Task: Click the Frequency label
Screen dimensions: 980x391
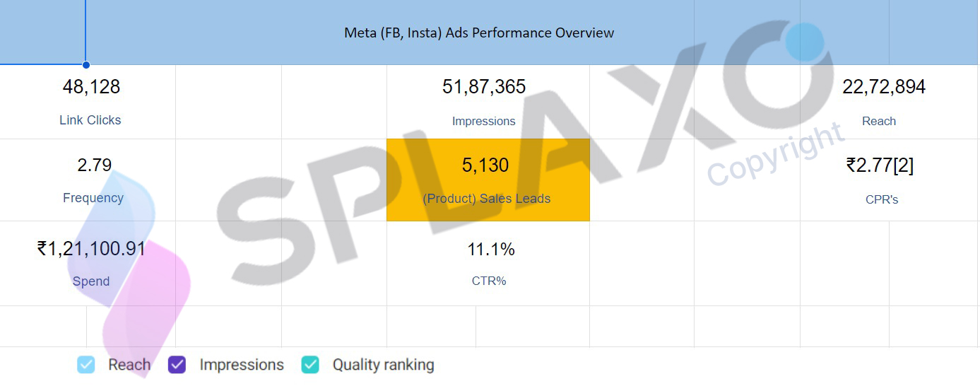Action: pyautogui.click(x=93, y=198)
